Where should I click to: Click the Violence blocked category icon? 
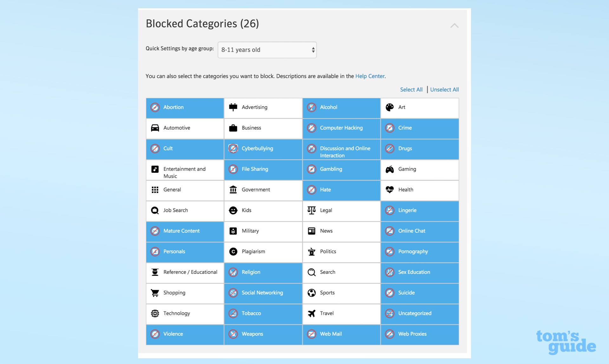click(155, 334)
